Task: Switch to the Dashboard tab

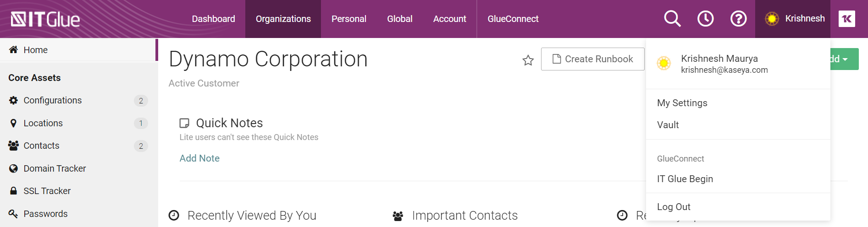Action: tap(213, 19)
